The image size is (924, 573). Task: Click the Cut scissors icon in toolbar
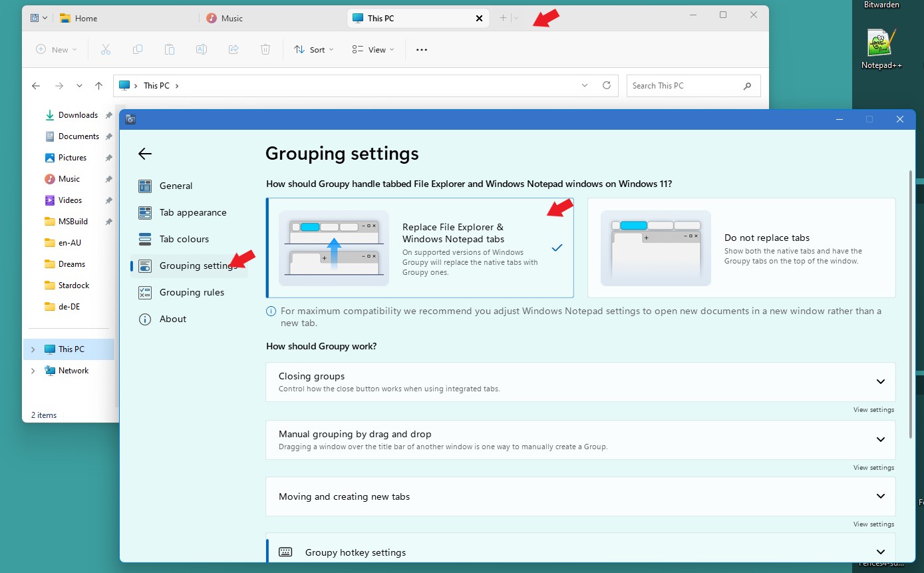(x=105, y=49)
